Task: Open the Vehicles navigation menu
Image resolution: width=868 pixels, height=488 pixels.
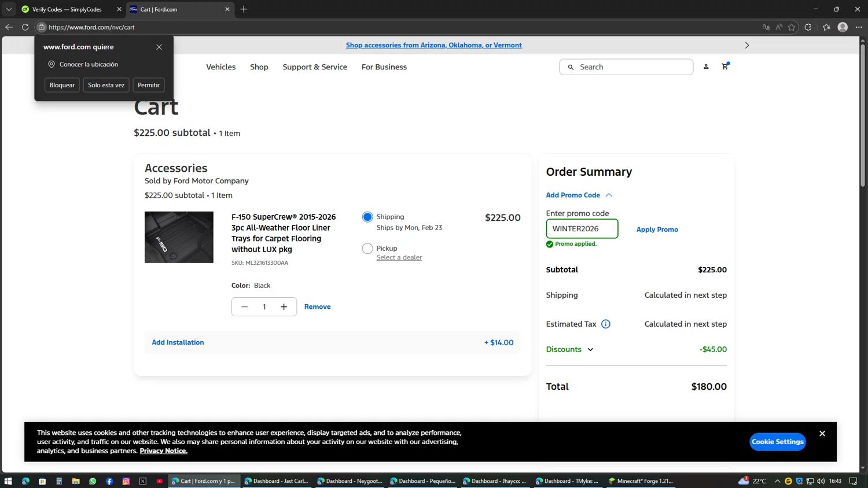Action: (221, 67)
